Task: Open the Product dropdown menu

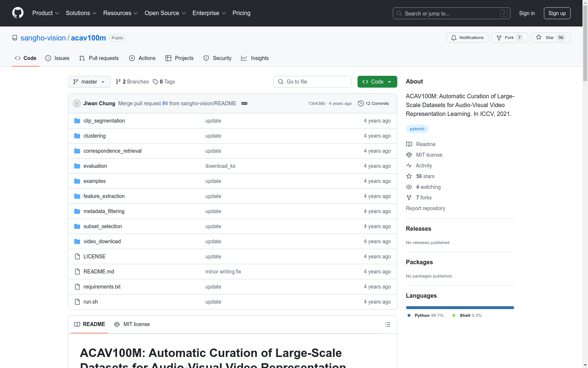Action: pos(46,13)
